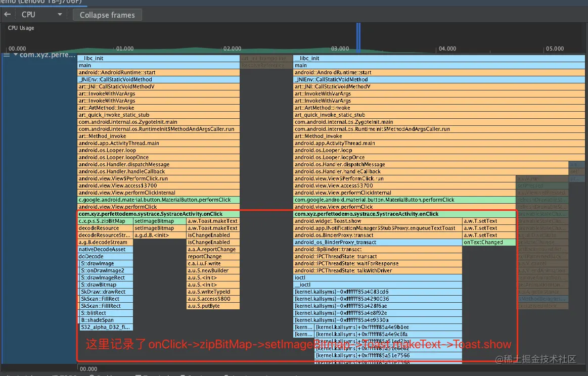
Task: Select kernel.kallsyms frame 0xffffff85a4290036
Action: click(378, 299)
